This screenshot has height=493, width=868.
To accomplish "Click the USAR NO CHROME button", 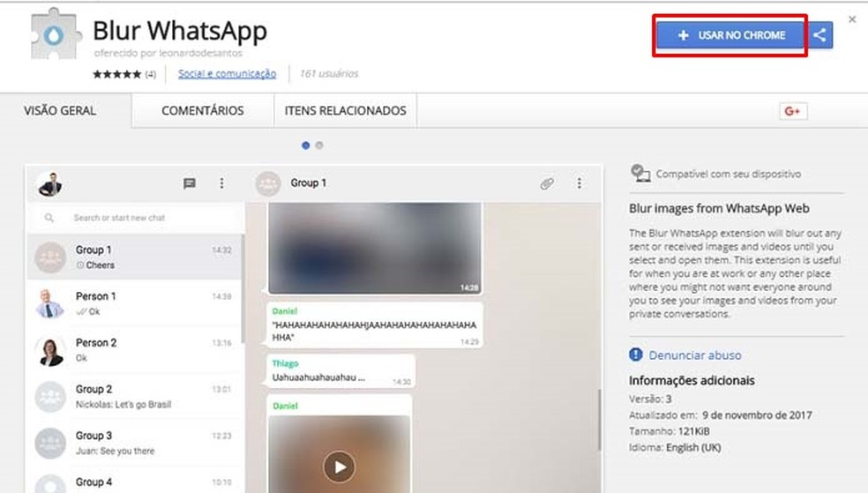I will 730,35.
